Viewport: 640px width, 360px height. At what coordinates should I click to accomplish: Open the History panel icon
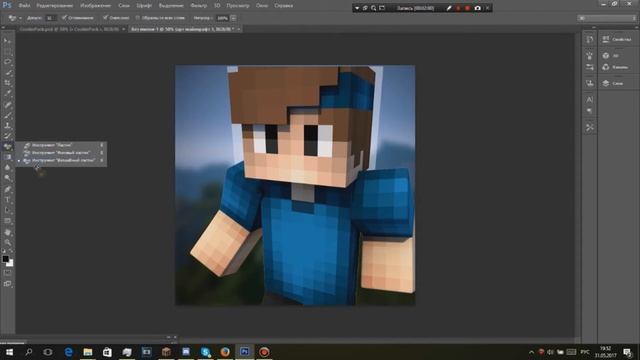[589, 40]
